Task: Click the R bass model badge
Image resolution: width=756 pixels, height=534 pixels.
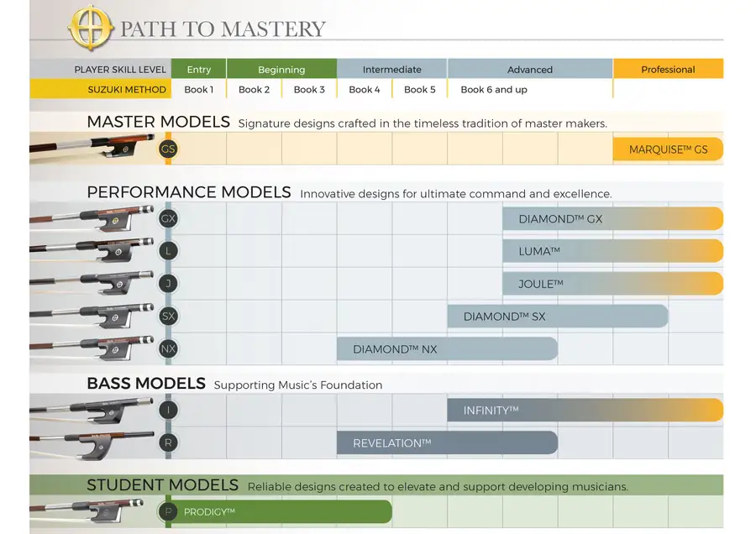Action: (168, 442)
